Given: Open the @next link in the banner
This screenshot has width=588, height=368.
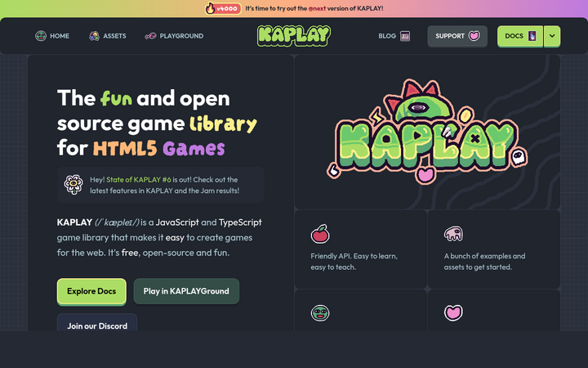Looking at the screenshot, I should pyautogui.click(x=317, y=8).
